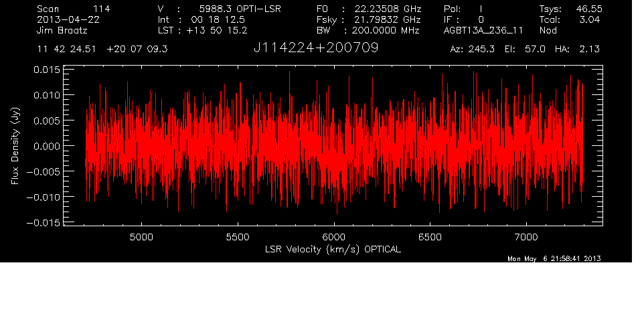
Task: Click IF value 0
Action: point(481,19)
